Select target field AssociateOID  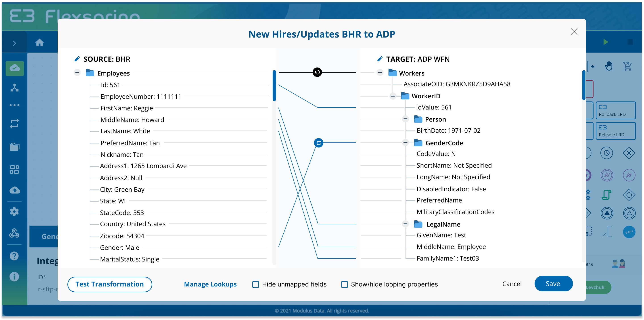pyautogui.click(x=457, y=84)
